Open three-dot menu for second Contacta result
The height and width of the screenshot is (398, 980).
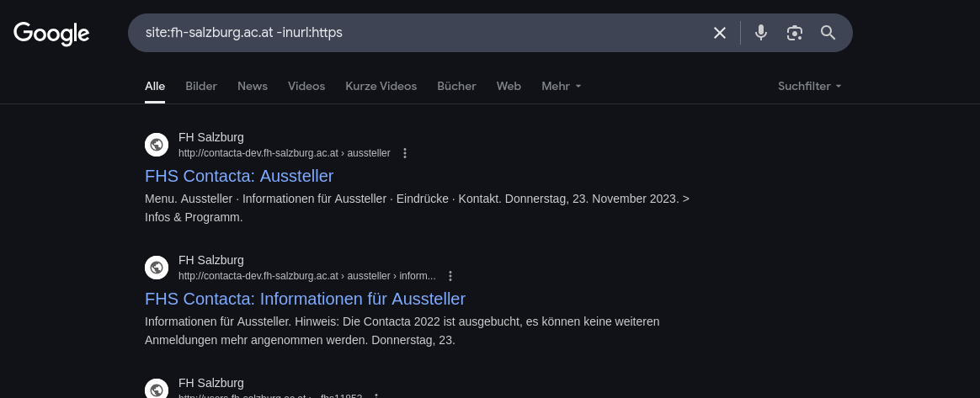coord(450,276)
